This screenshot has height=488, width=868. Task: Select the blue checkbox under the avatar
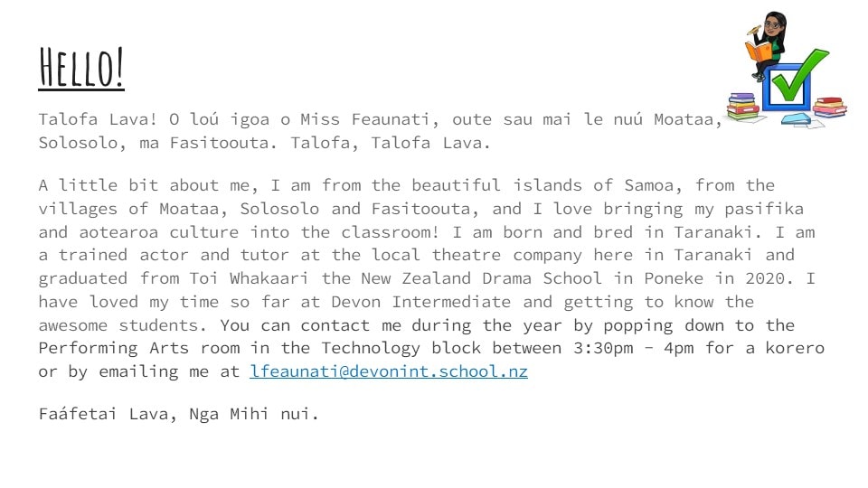[786, 88]
